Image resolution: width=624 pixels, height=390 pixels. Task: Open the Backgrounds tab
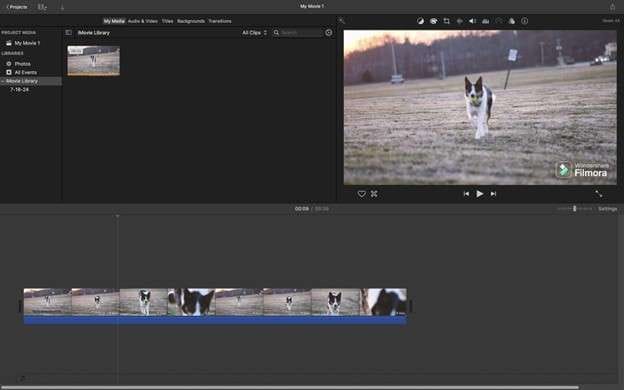(191, 21)
